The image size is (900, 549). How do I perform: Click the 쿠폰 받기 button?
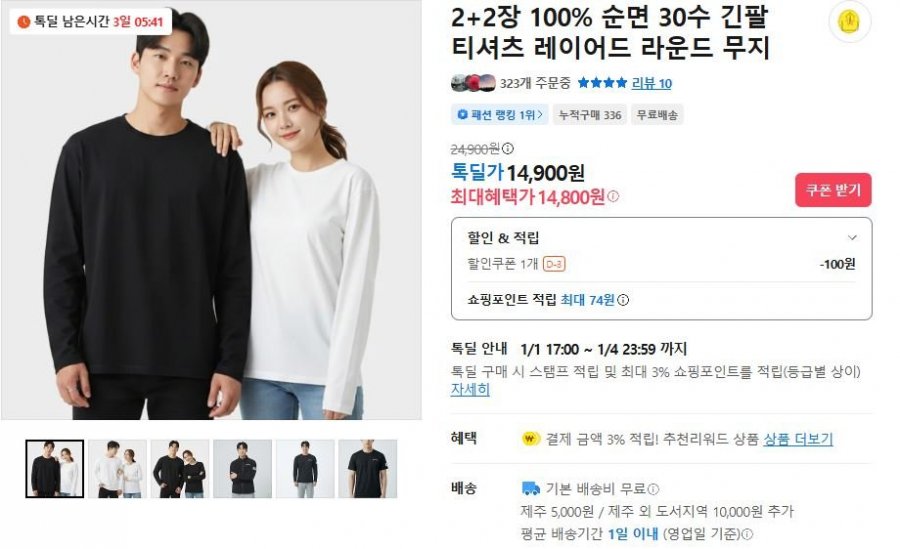[x=833, y=190]
